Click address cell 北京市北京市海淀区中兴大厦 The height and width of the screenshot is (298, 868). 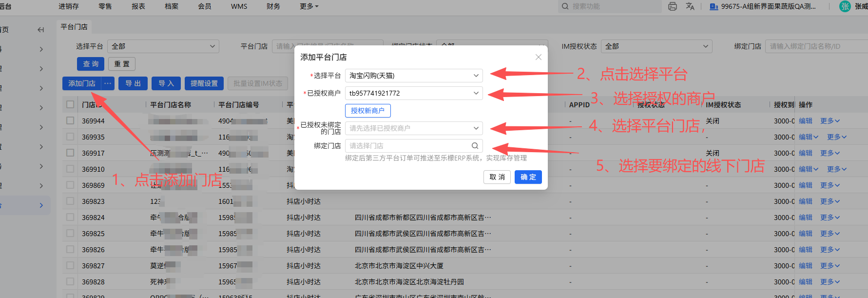[x=399, y=266]
